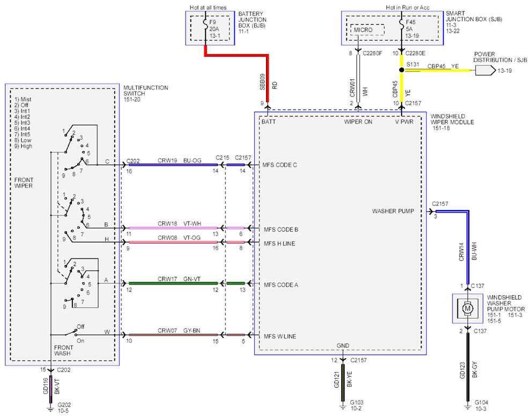Click the Power Distribution 13-19 arrow reference

[x=485, y=70]
